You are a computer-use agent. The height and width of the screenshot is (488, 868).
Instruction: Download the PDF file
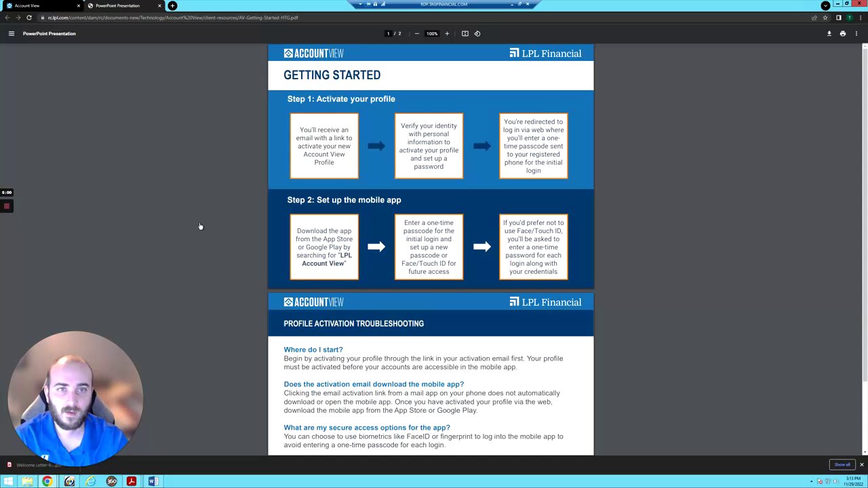click(x=829, y=33)
